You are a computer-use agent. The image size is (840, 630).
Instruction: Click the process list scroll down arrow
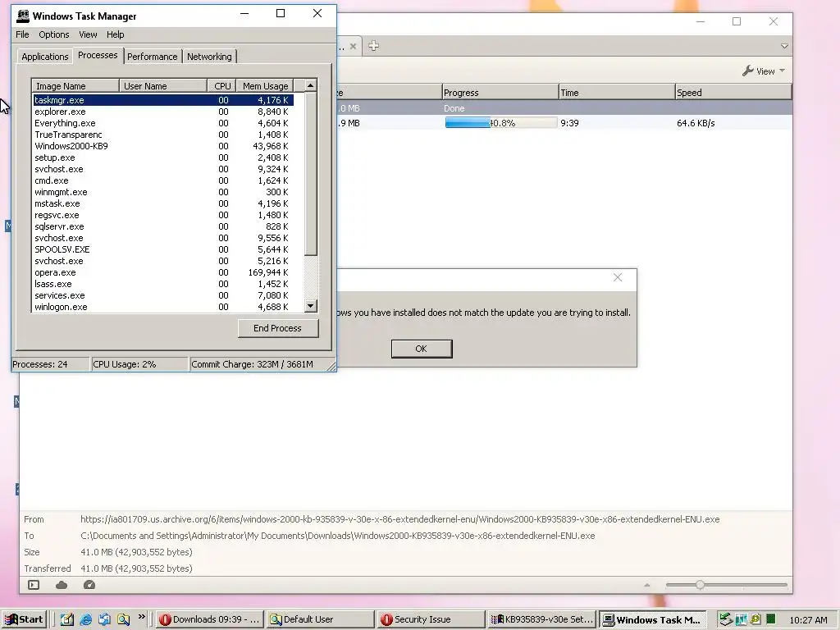click(311, 306)
